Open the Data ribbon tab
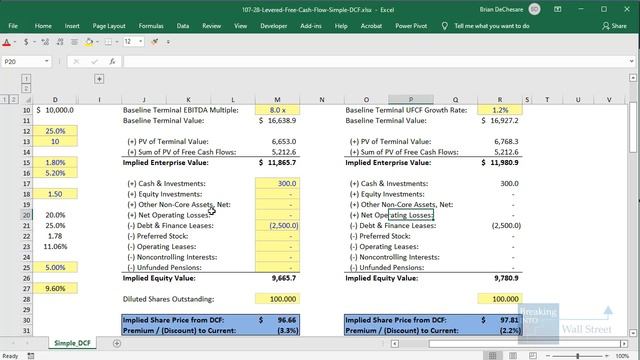Screen dimensions: 640x360 182,26
